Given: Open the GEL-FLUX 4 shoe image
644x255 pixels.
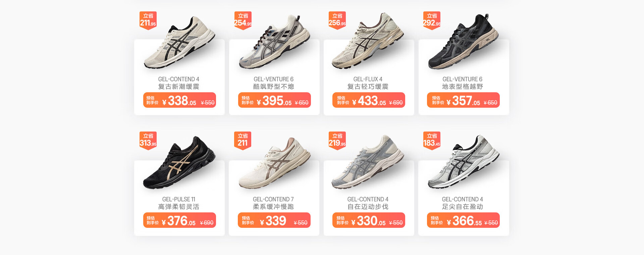Looking at the screenshot, I should click(x=368, y=41).
